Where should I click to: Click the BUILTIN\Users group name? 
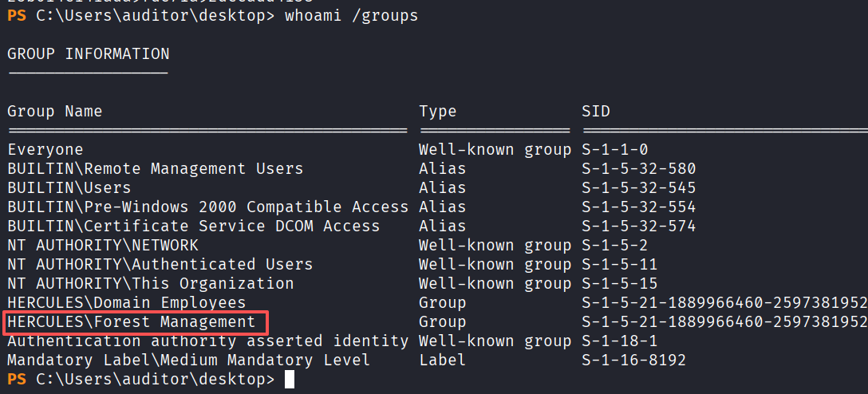pyautogui.click(x=69, y=188)
